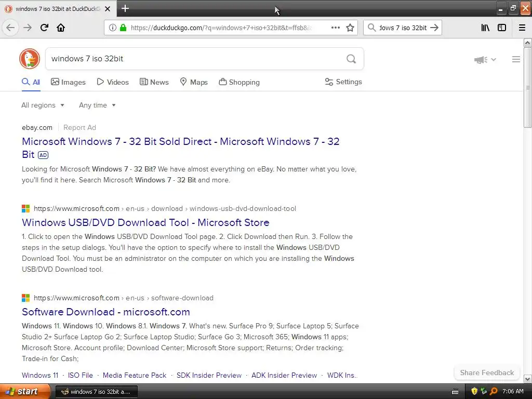
Task: Go forward with the browser forward arrow
Action: tap(28, 28)
